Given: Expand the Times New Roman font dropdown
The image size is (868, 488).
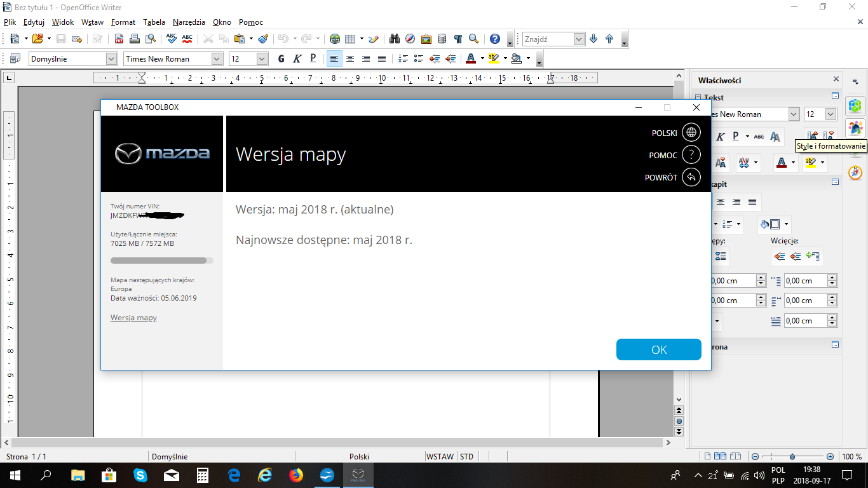Looking at the screenshot, I should point(217,58).
